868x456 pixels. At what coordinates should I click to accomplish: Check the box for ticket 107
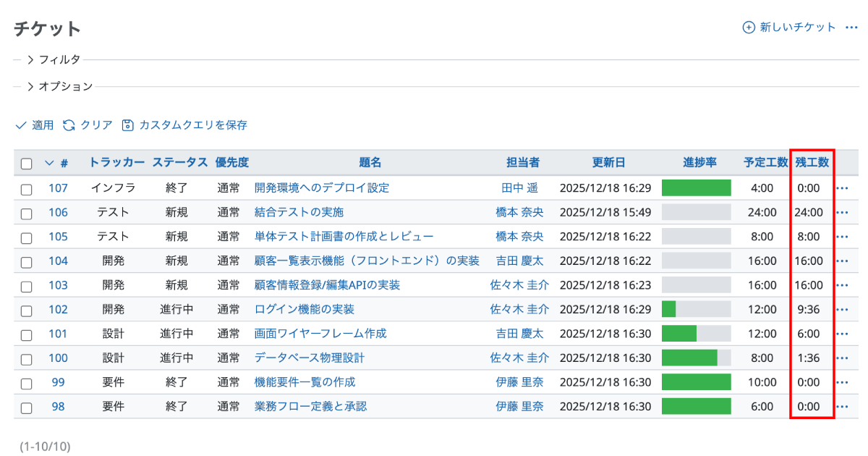[x=27, y=189]
